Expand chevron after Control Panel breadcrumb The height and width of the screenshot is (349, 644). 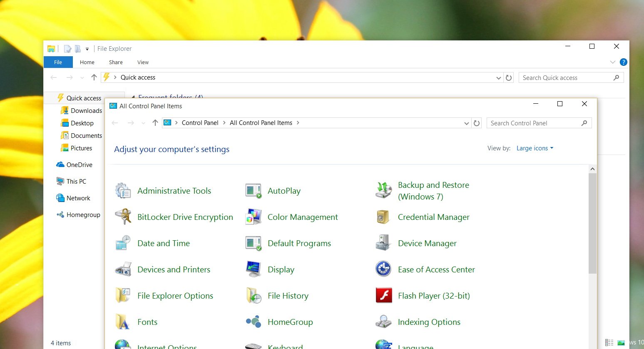point(224,123)
